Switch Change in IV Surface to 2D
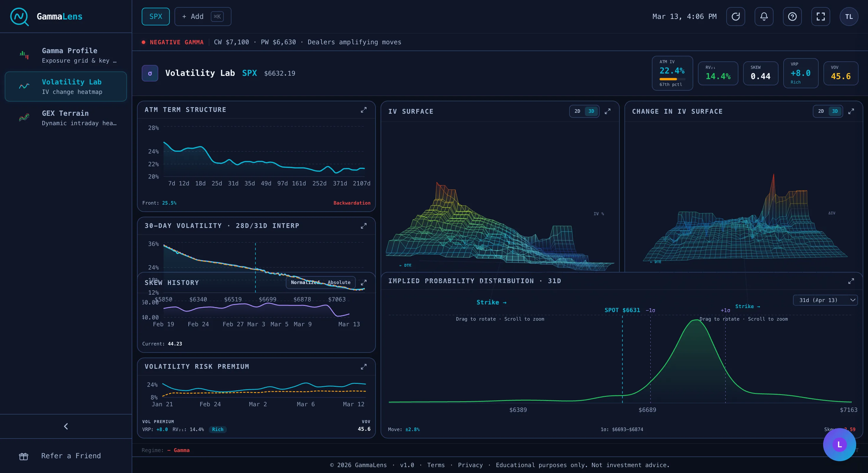The width and height of the screenshot is (868, 473). tap(821, 111)
